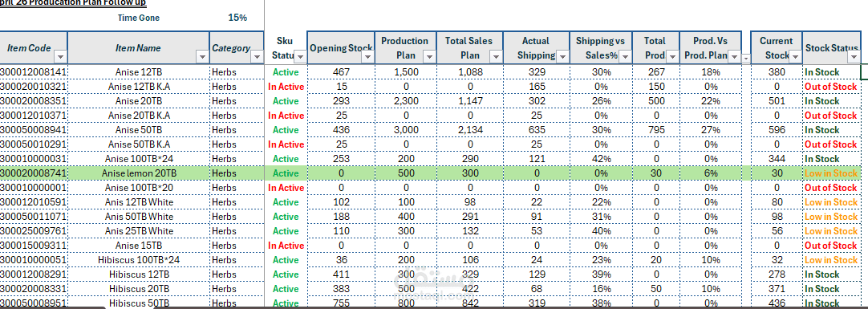Select current stock value 596
This screenshot has height=309, width=868.
click(777, 129)
